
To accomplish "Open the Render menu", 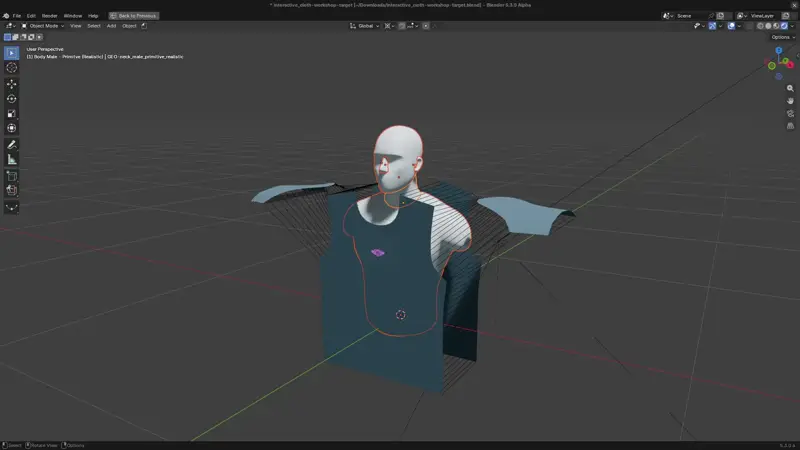I will [x=49, y=16].
